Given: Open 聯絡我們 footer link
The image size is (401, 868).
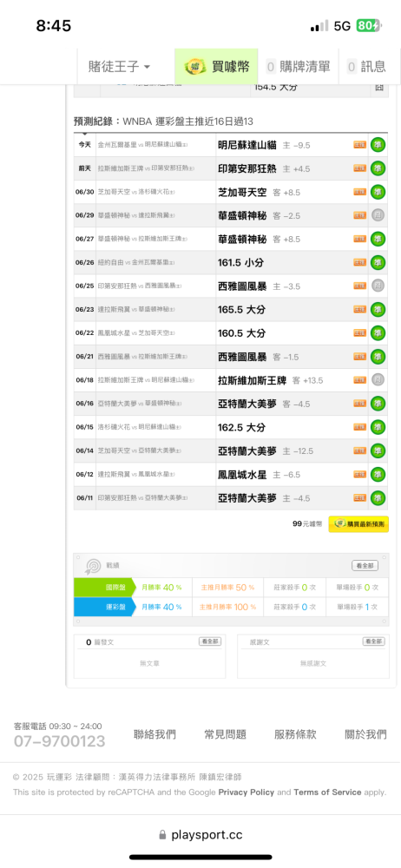Looking at the screenshot, I should tap(154, 734).
